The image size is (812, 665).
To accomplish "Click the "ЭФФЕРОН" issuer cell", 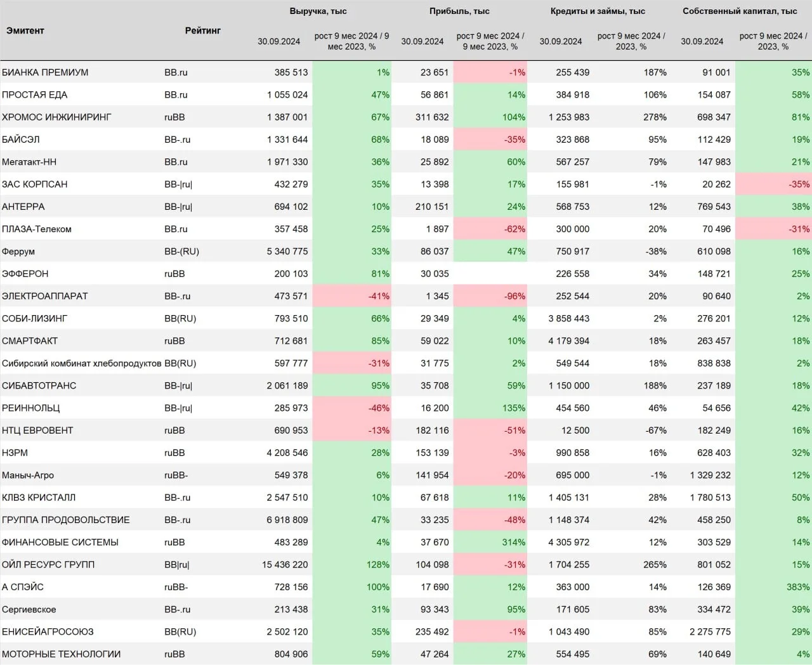I will coord(25,274).
